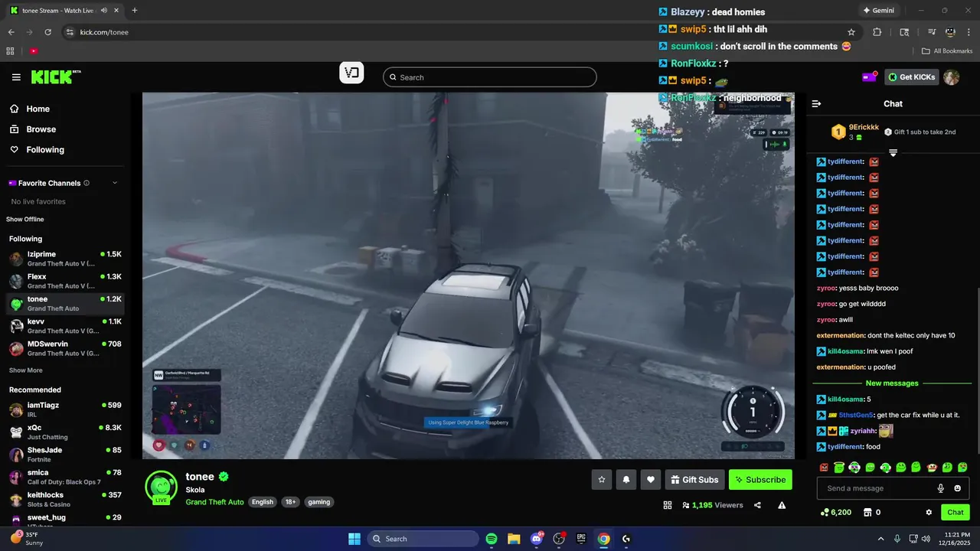This screenshot has width=980, height=551.
Task: Toggle system volume icon in tray
Action: (x=927, y=539)
